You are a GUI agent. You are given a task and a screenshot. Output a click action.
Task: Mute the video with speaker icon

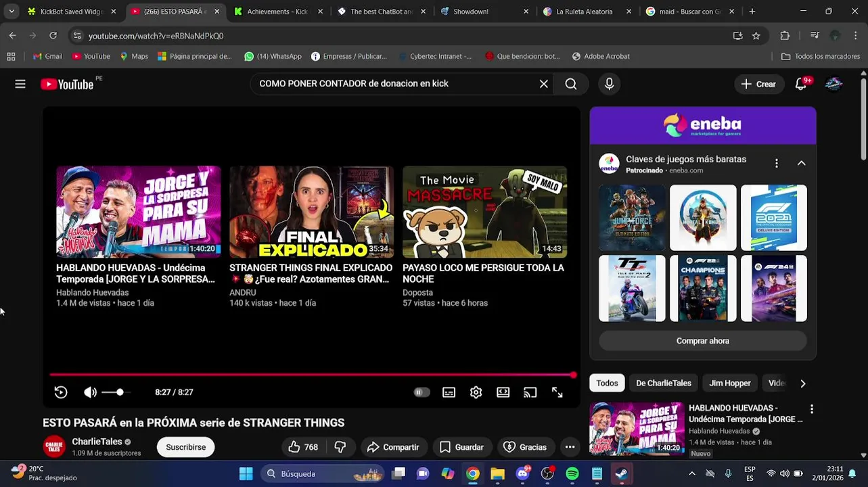click(x=90, y=392)
